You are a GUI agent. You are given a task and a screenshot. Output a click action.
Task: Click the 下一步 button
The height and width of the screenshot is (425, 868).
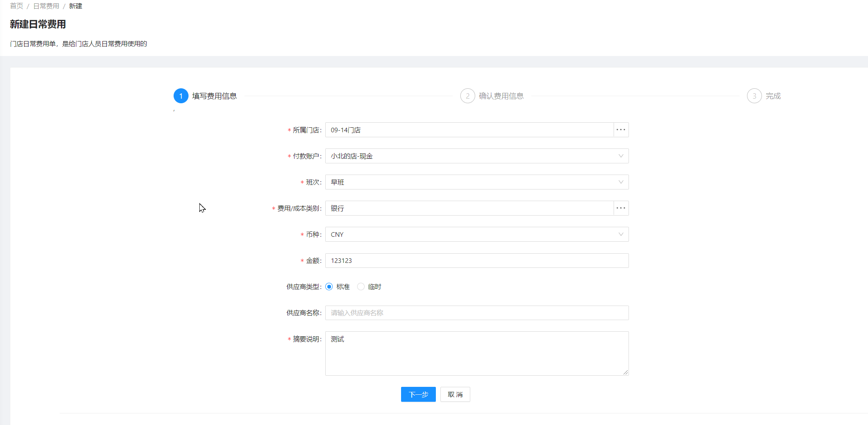pyautogui.click(x=418, y=394)
